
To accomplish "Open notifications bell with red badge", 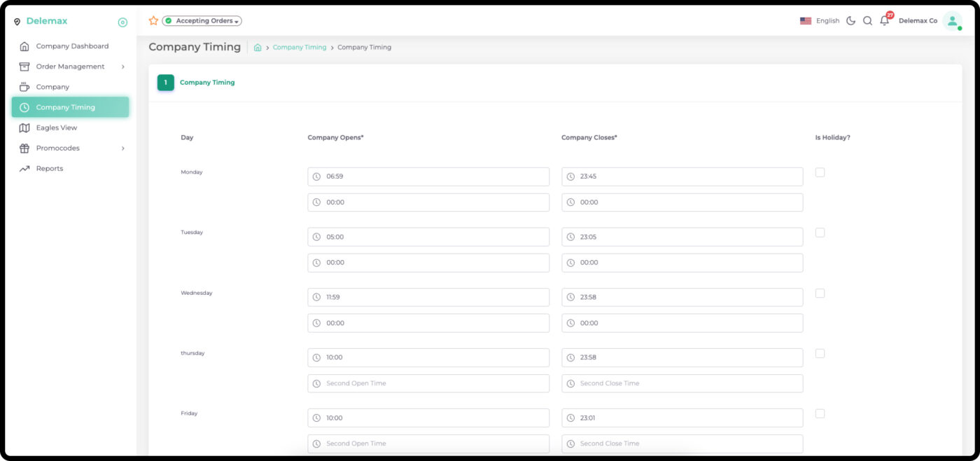I will (x=885, y=21).
